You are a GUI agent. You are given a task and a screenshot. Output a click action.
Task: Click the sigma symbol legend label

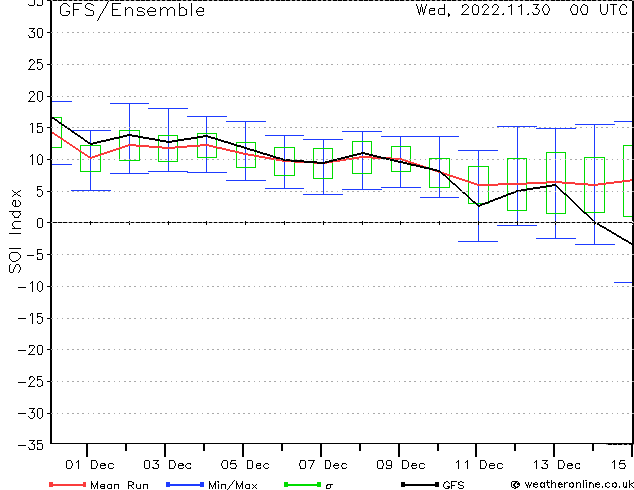(x=329, y=486)
